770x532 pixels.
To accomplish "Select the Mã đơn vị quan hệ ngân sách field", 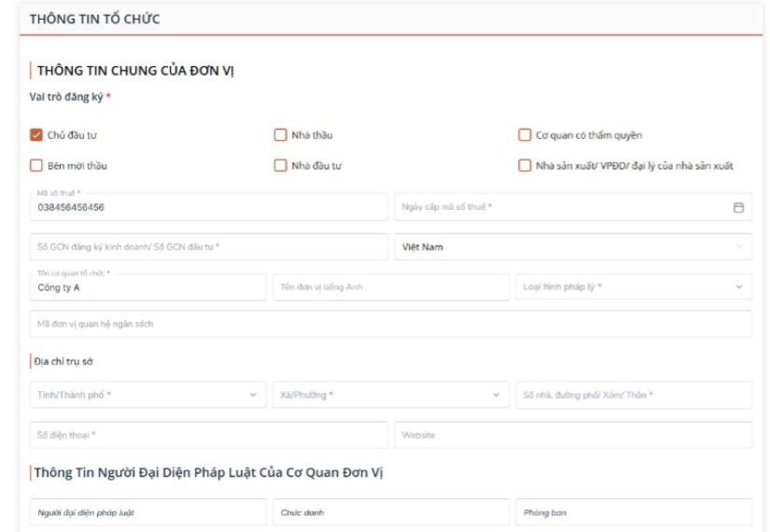I will coord(391,324).
